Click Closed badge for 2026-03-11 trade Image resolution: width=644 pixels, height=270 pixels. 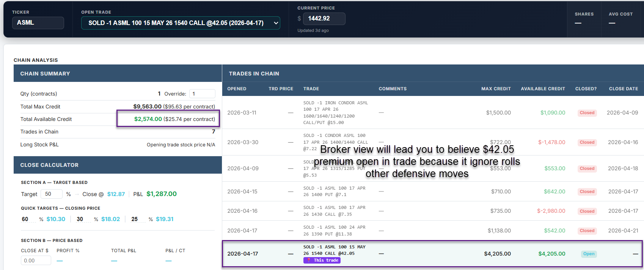pos(587,113)
